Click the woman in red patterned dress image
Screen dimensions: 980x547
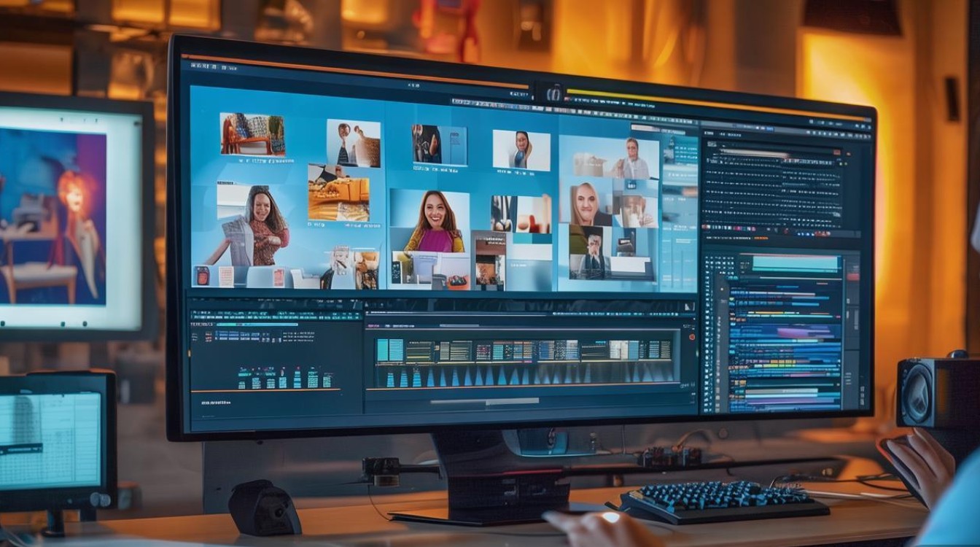point(248,225)
